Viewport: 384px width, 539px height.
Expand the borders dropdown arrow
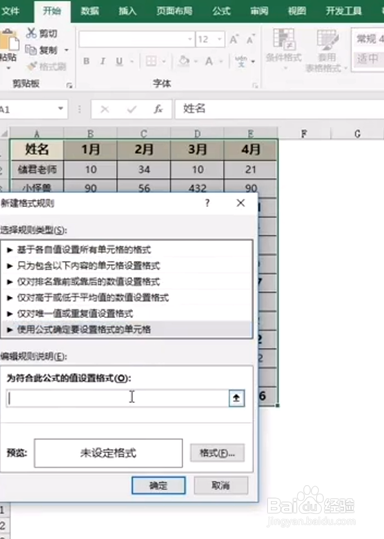[164, 62]
